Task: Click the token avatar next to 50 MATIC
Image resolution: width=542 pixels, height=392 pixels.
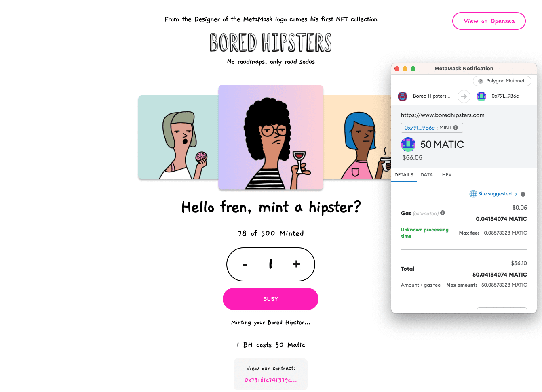Action: click(408, 145)
